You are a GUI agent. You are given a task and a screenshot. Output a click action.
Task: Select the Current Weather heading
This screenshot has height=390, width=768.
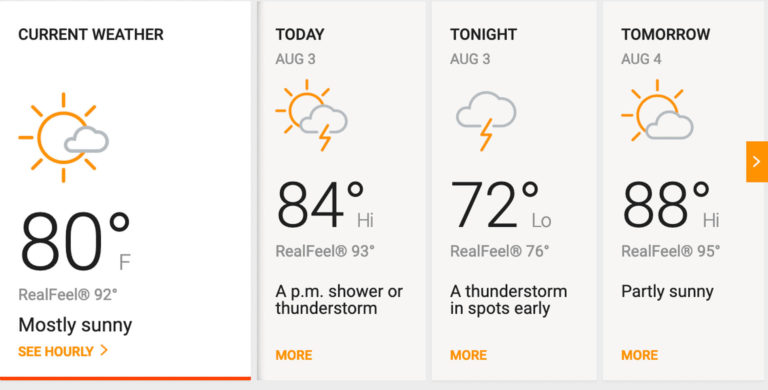pyautogui.click(x=91, y=35)
